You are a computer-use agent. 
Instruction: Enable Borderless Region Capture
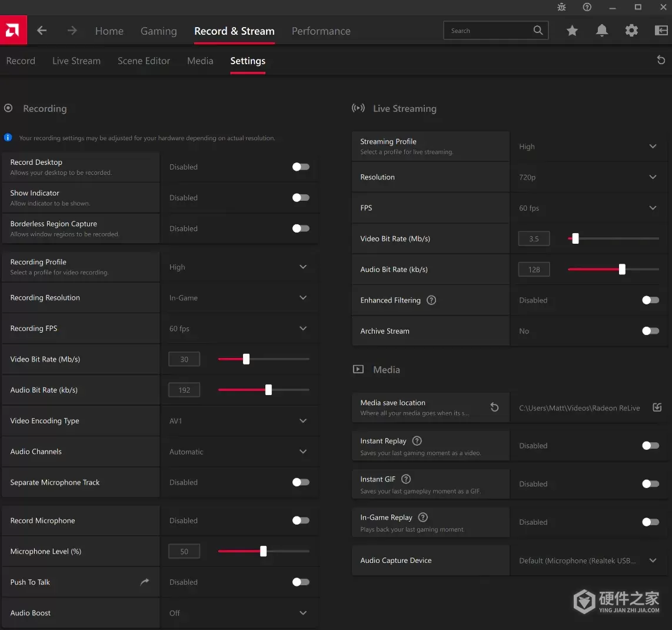coord(301,228)
